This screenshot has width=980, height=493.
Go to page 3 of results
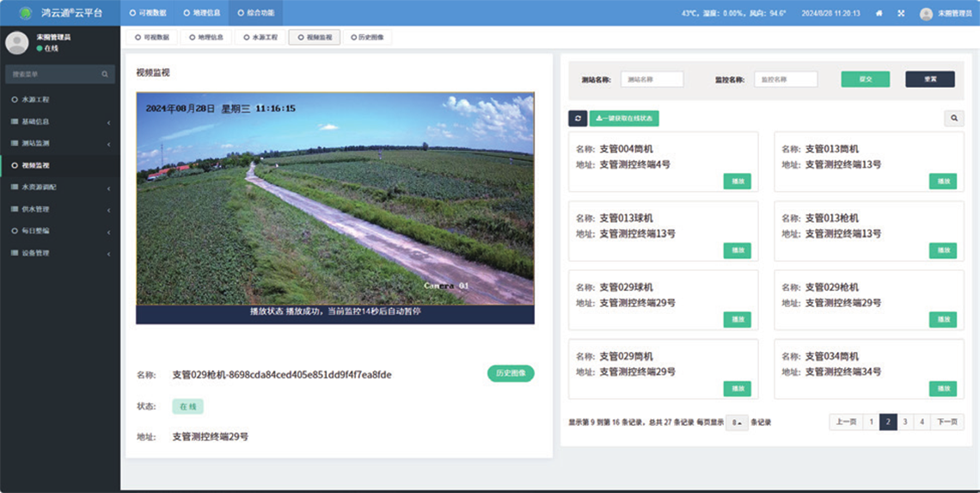(x=905, y=422)
